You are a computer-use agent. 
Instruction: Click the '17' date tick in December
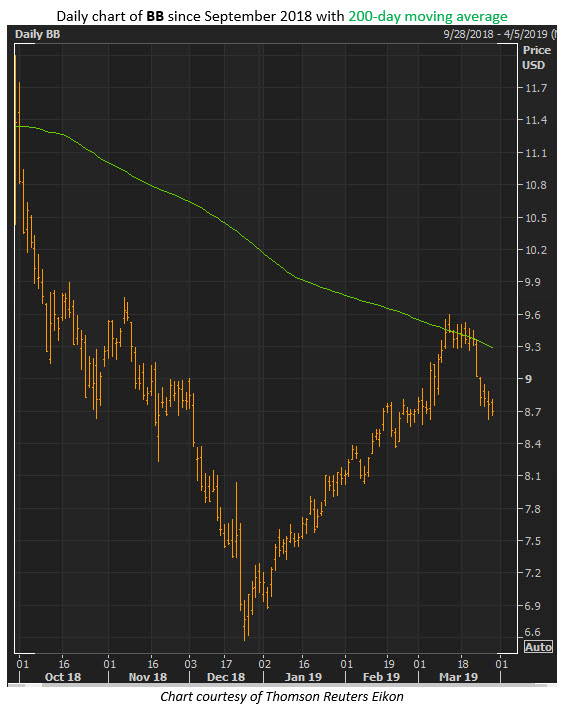(x=226, y=664)
